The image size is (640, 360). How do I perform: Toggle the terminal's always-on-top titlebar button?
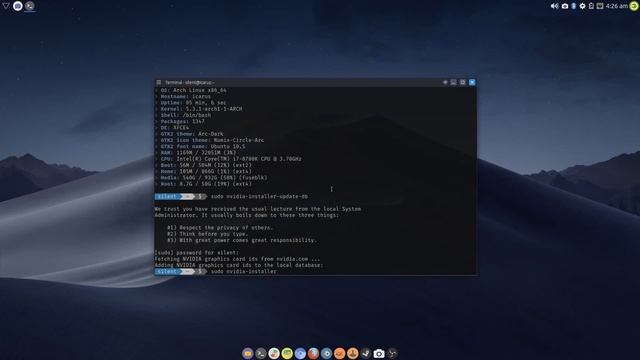[x=445, y=82]
